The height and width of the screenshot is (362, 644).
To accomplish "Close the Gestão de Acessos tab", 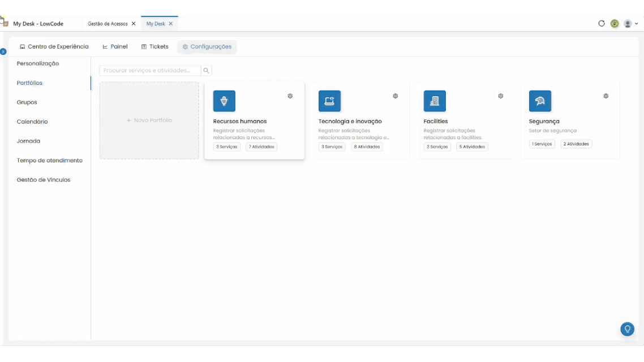I will coord(134,24).
